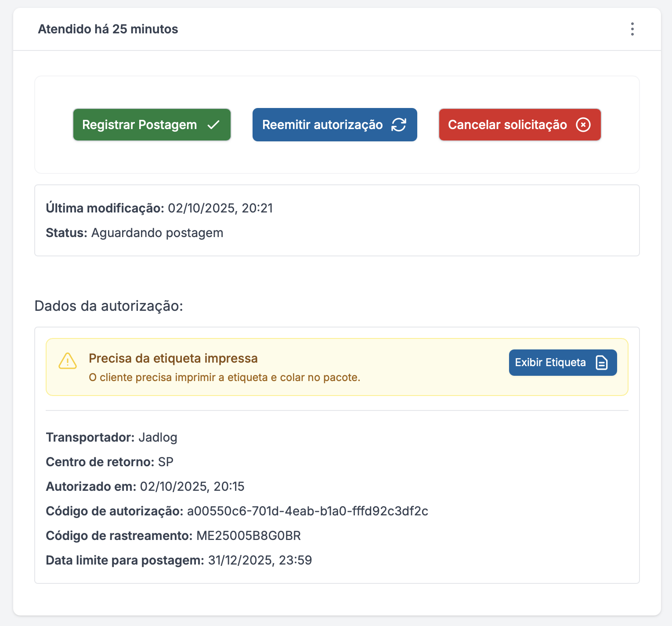This screenshot has height=626, width=672.
Task: Click the Registrar Postagem button
Action: [152, 125]
